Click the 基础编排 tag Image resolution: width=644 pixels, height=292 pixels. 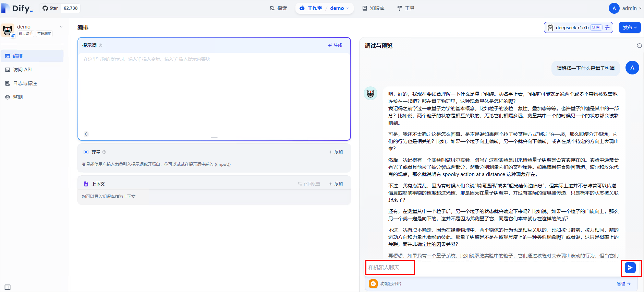44,34
